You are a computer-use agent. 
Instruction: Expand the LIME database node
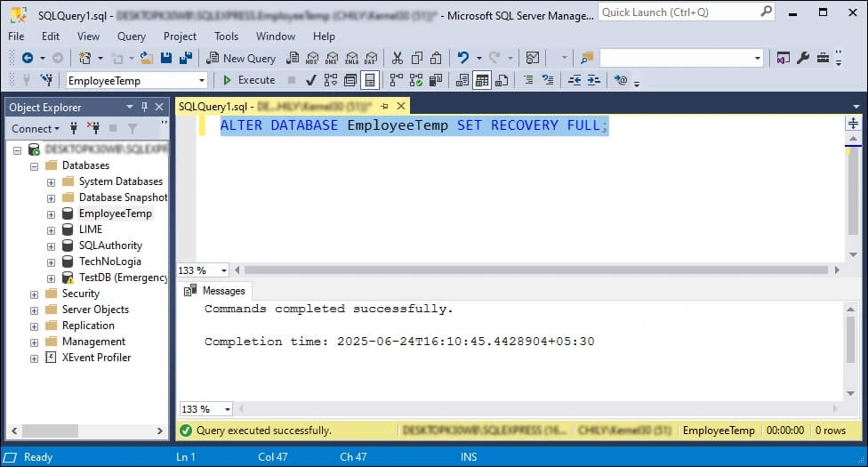[51, 230]
